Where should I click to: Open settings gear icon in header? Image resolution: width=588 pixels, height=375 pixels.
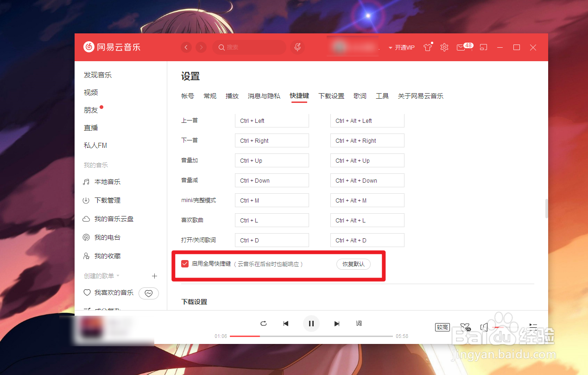[444, 47]
